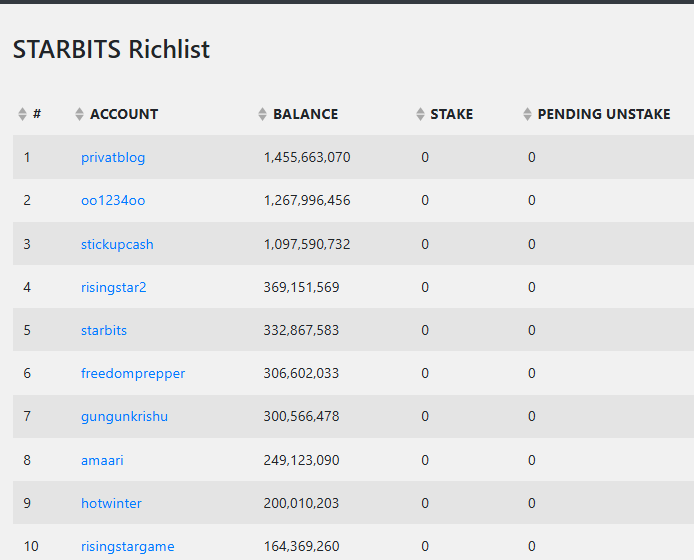The image size is (694, 560).
Task: Click sort arrows beside PENDING UNSTAKE header
Action: (x=527, y=114)
